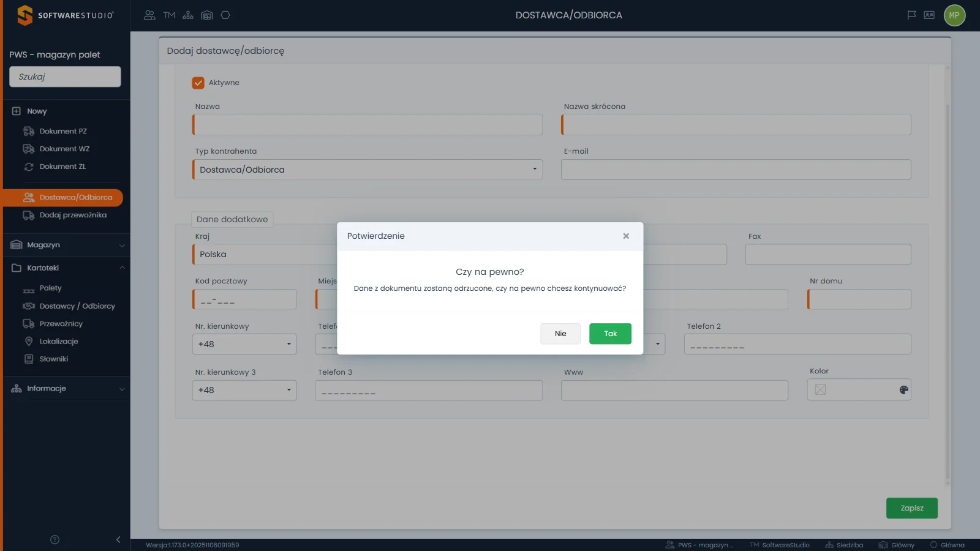This screenshot has width=980, height=551.
Task: Click the circle icon in top toolbar
Action: click(225, 15)
